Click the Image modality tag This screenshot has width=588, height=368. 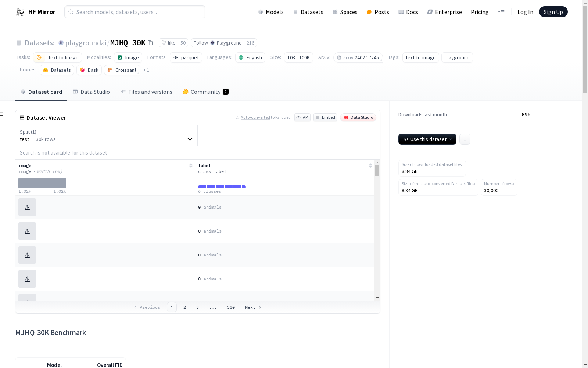(x=128, y=57)
